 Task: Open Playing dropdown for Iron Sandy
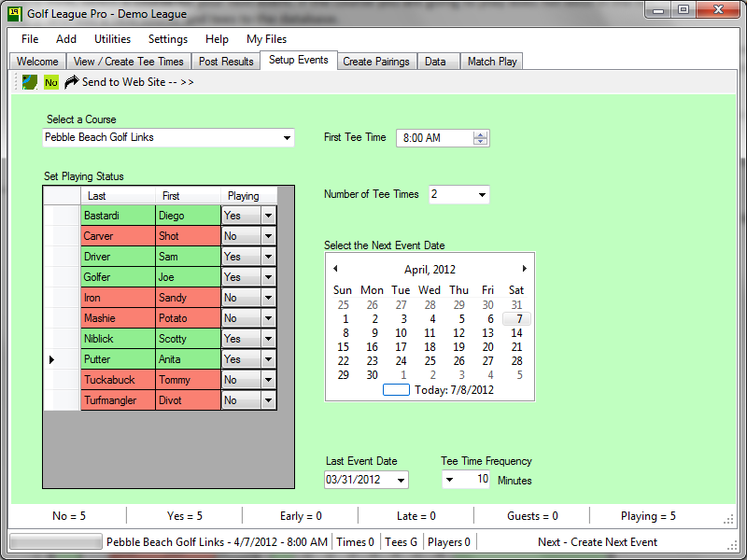(x=268, y=298)
